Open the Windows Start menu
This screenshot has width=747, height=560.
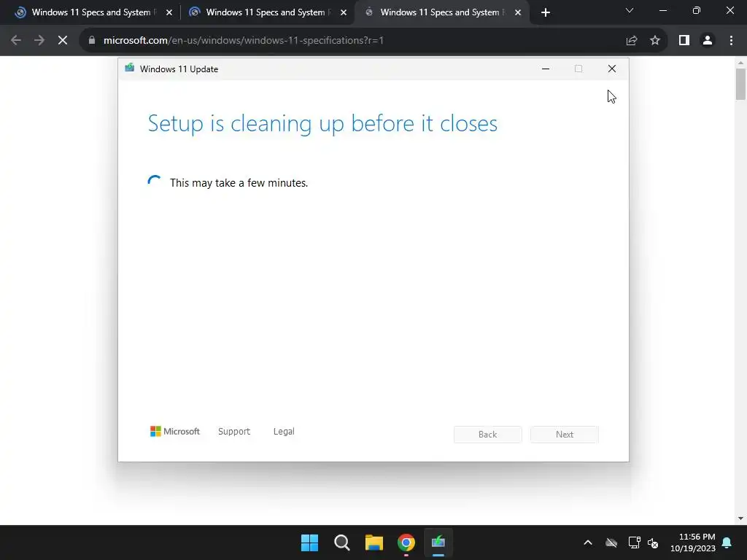point(309,542)
